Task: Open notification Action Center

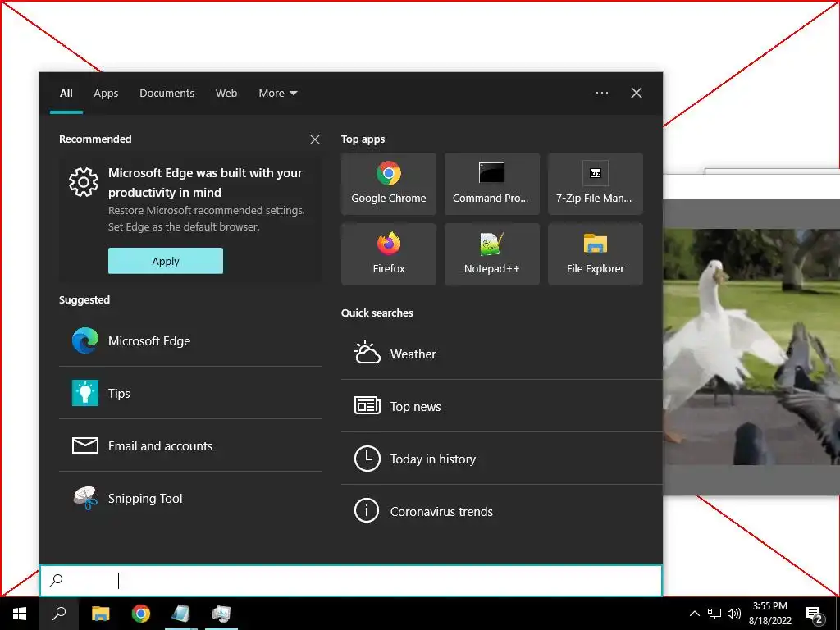Action: click(x=815, y=614)
